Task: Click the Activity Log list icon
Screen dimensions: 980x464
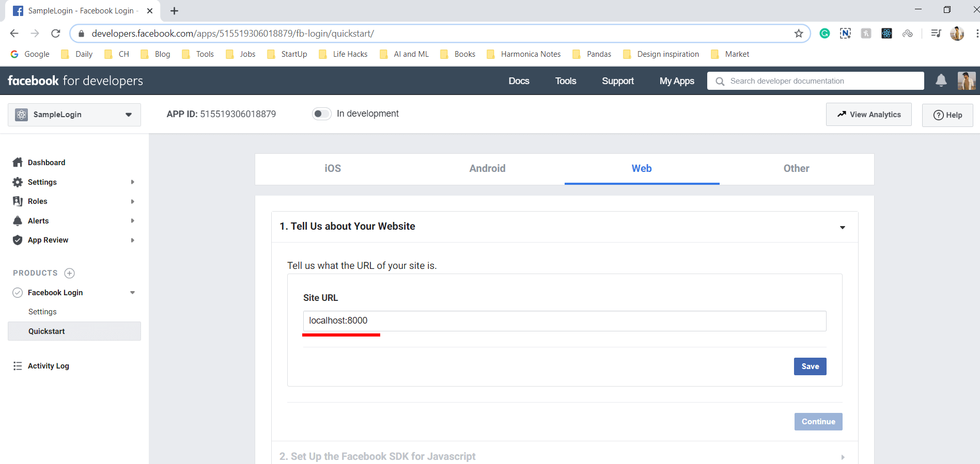Action: (x=18, y=366)
